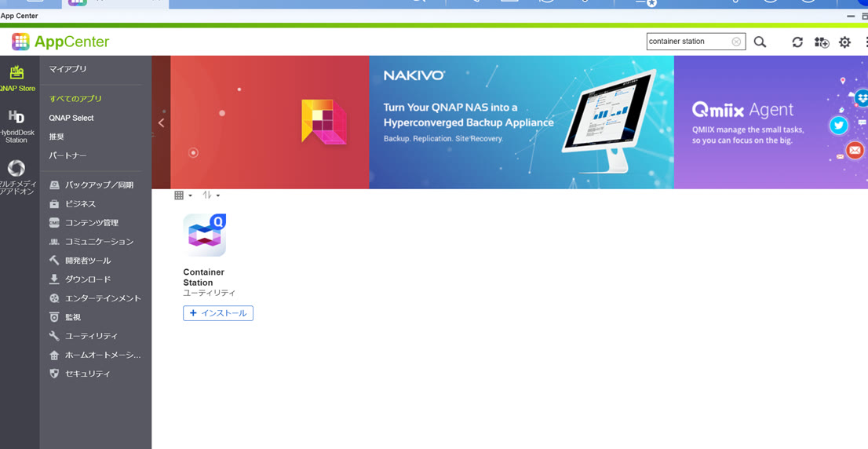Select QNAP Select category
Viewport: 868px width, 449px height.
pyautogui.click(x=71, y=118)
